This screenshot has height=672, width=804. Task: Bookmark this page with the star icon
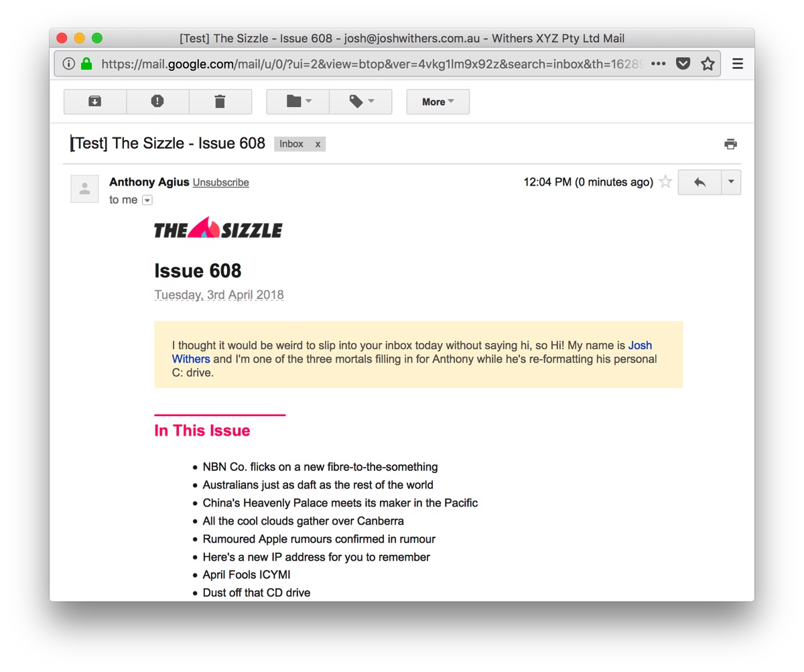tap(708, 64)
